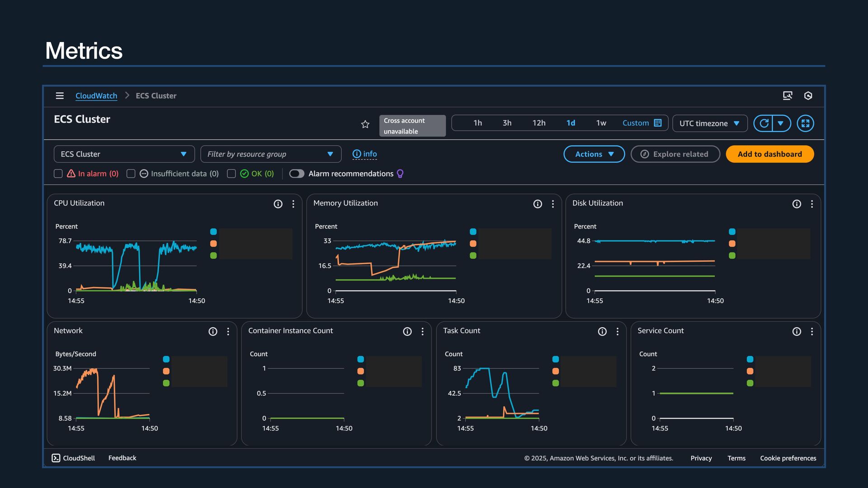Open the calendar icon next to Custom

click(x=658, y=123)
